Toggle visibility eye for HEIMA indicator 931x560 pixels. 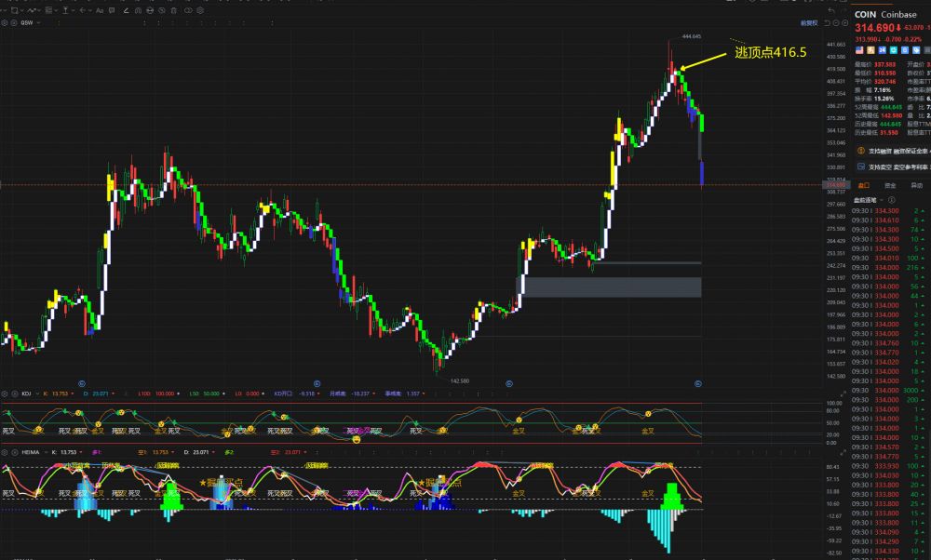(x=15, y=452)
